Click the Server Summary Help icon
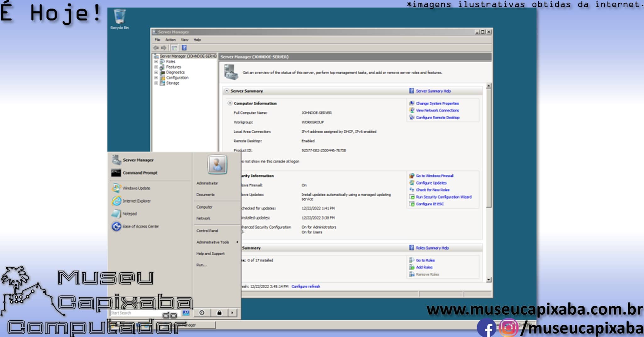This screenshot has height=337, width=644. click(411, 91)
